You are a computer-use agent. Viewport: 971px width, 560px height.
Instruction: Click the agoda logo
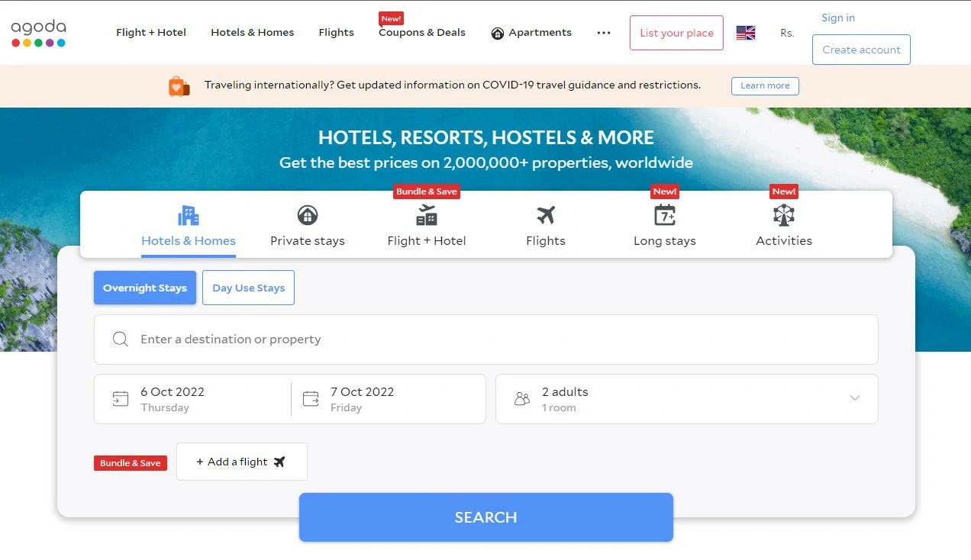point(38,33)
